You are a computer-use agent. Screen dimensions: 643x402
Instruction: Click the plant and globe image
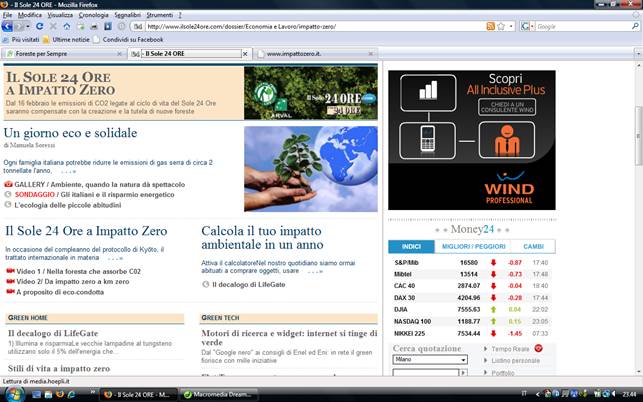[x=310, y=169]
